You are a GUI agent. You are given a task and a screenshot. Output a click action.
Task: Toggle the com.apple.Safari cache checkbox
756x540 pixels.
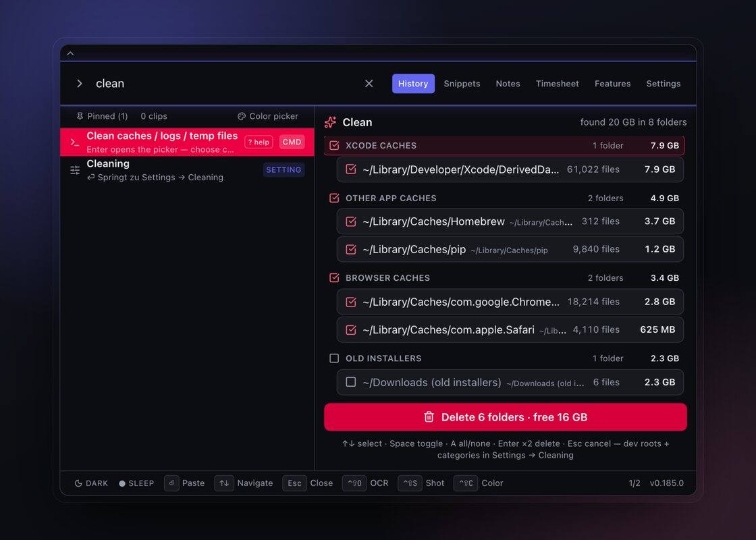[x=351, y=330]
